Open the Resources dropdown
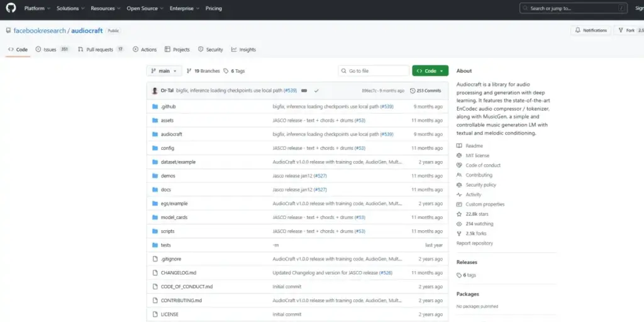The height and width of the screenshot is (322, 644). 106,8
